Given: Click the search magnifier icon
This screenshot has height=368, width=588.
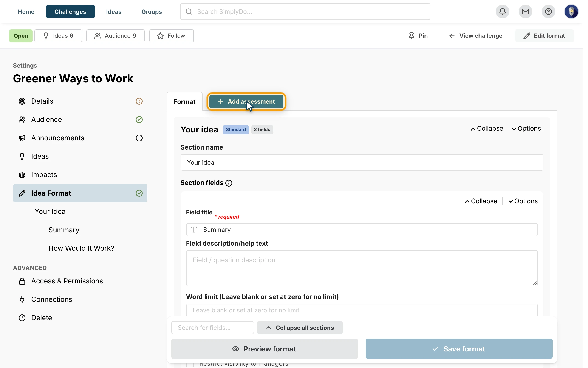Looking at the screenshot, I should pos(189,11).
